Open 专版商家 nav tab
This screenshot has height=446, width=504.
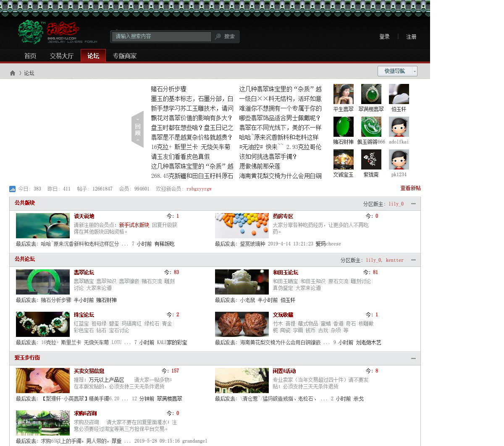point(124,56)
